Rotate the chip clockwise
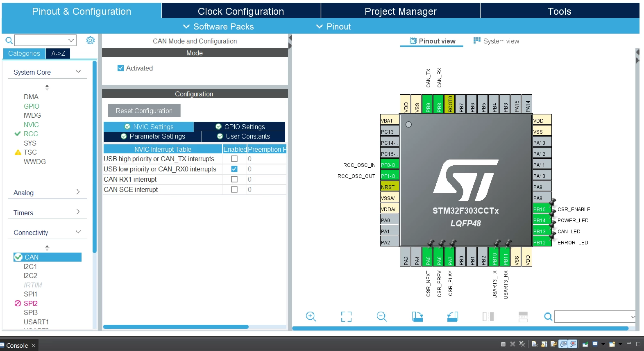The height and width of the screenshot is (351, 644). pos(417,317)
